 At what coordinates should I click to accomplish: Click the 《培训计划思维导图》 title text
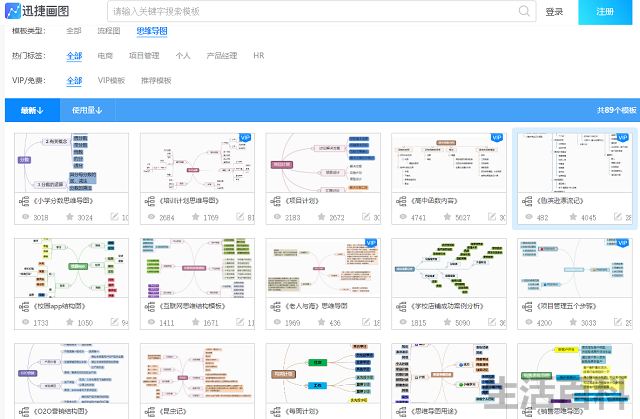pos(189,201)
